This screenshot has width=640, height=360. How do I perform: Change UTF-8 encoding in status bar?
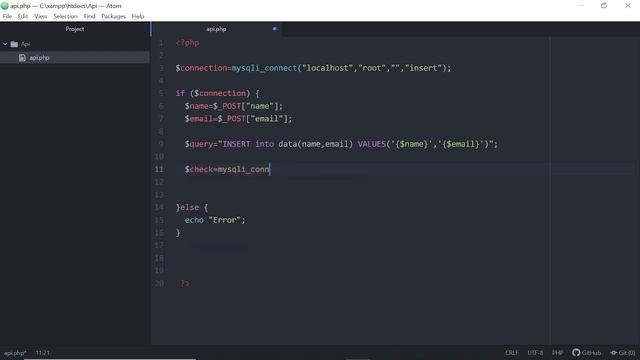(535, 353)
